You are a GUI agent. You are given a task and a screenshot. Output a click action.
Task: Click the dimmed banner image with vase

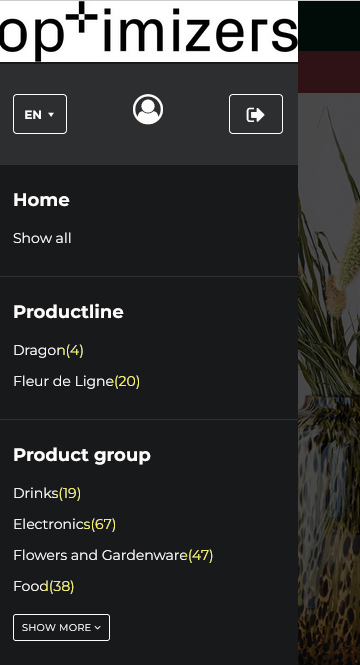(x=329, y=379)
